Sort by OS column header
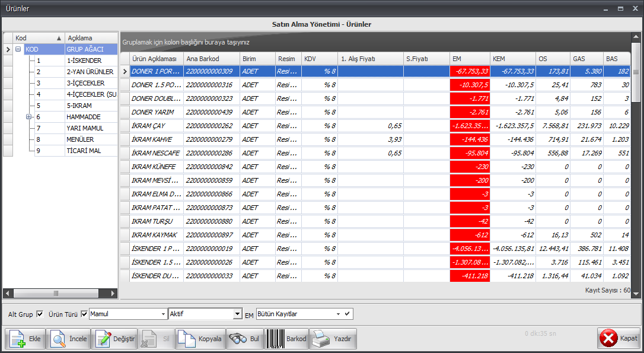 553,59
